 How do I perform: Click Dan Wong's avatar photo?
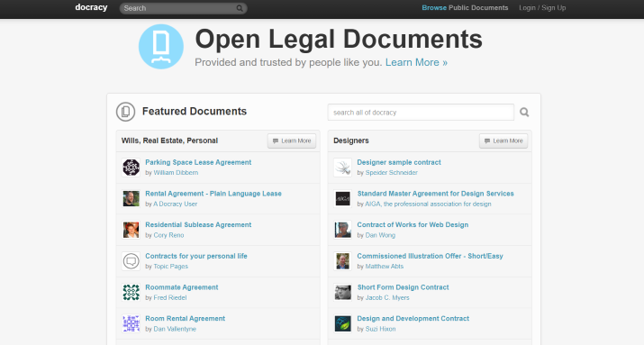click(342, 230)
